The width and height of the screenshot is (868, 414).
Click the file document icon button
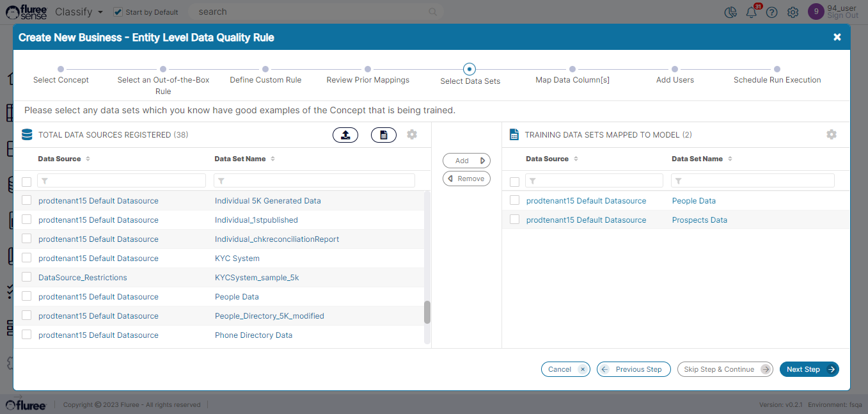click(384, 135)
